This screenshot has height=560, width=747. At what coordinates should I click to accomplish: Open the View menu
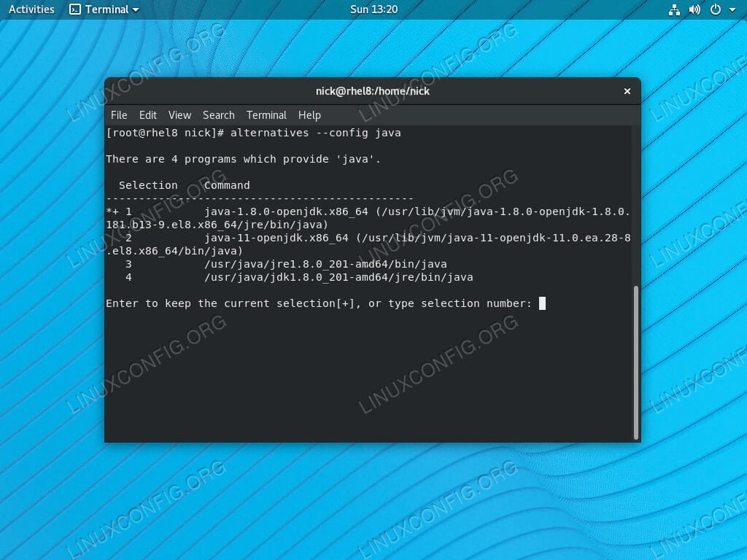pyautogui.click(x=179, y=115)
